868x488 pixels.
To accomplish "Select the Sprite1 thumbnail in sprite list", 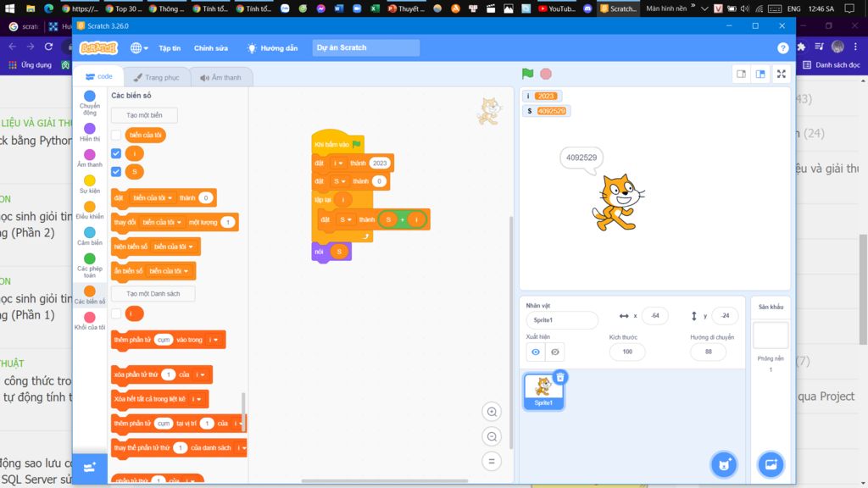I will click(543, 391).
